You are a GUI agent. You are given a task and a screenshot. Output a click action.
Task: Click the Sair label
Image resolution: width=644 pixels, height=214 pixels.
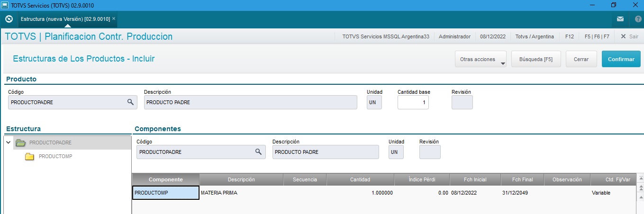tap(634, 36)
